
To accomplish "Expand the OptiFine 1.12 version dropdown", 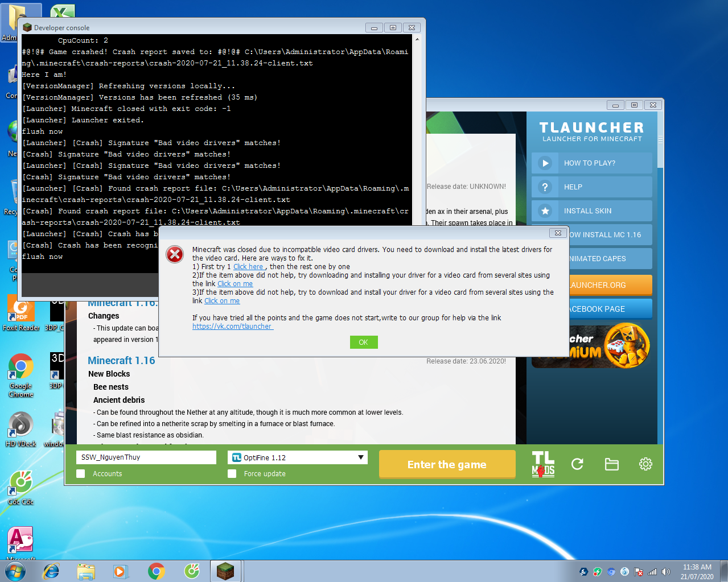I will 360,457.
